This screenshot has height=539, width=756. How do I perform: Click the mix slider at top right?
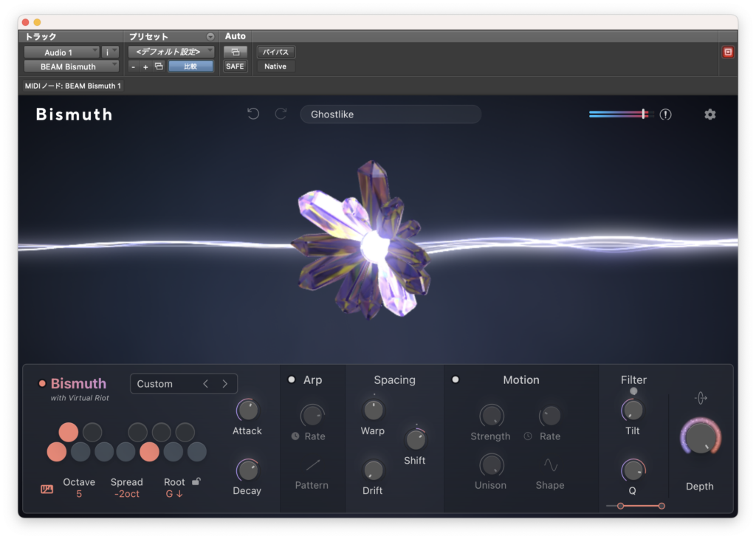(x=621, y=114)
